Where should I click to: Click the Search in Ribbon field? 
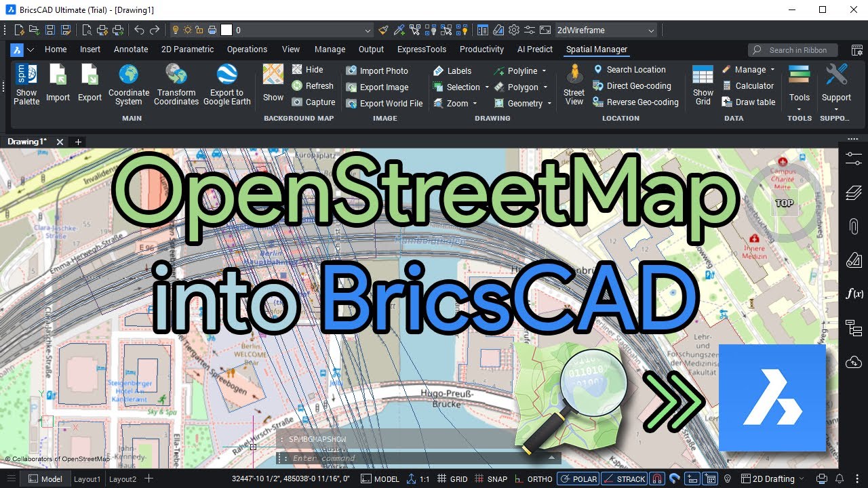click(x=793, y=49)
